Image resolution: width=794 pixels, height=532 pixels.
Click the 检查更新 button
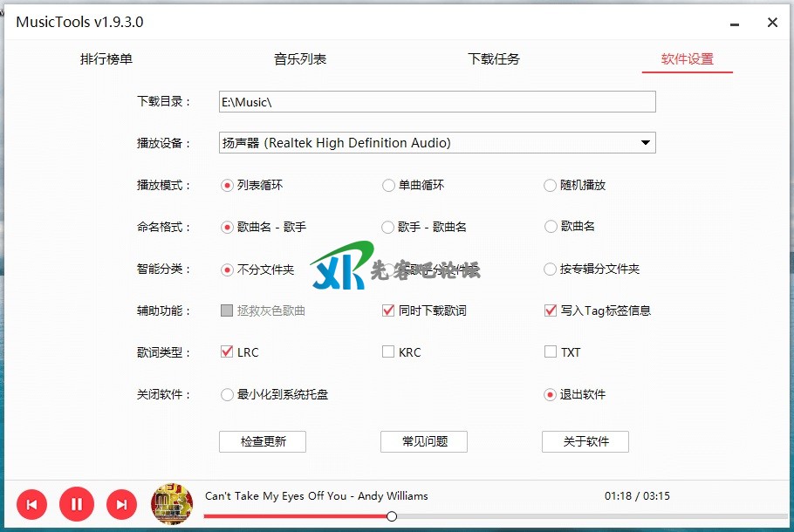pos(263,441)
